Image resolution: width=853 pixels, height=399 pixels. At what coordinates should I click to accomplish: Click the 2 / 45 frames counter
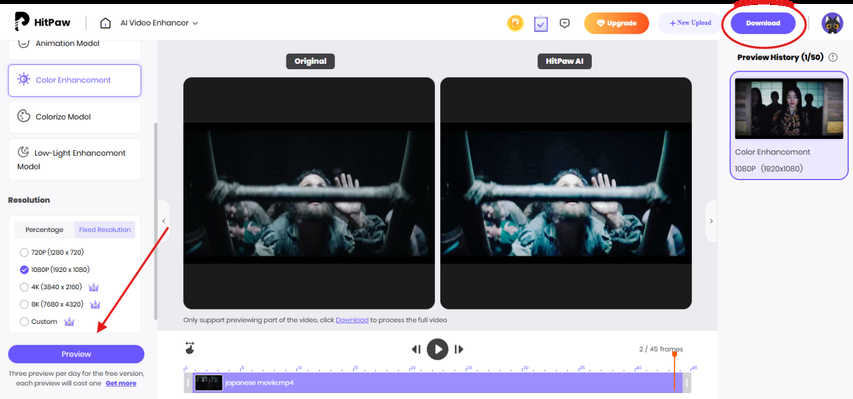[x=661, y=349]
